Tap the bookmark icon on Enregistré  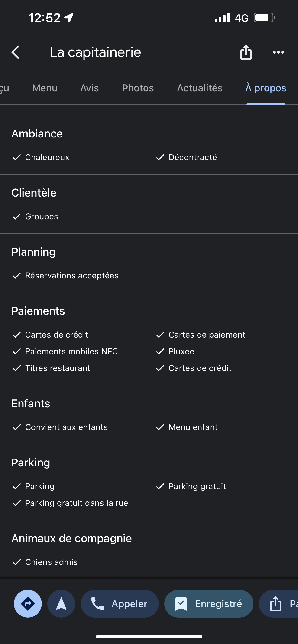[181, 603]
